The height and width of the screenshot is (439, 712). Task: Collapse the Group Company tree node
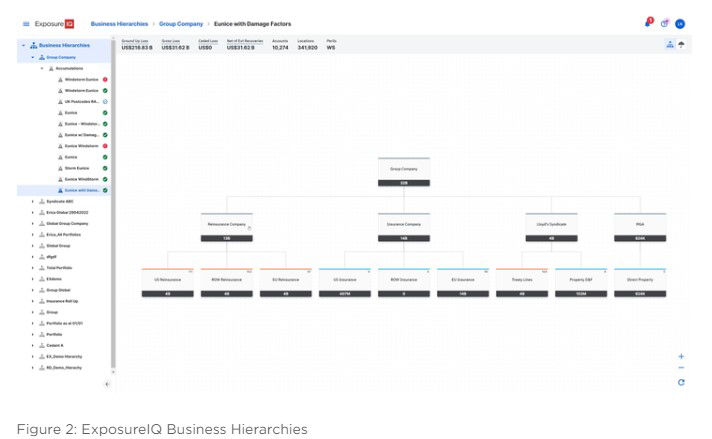[x=32, y=57]
